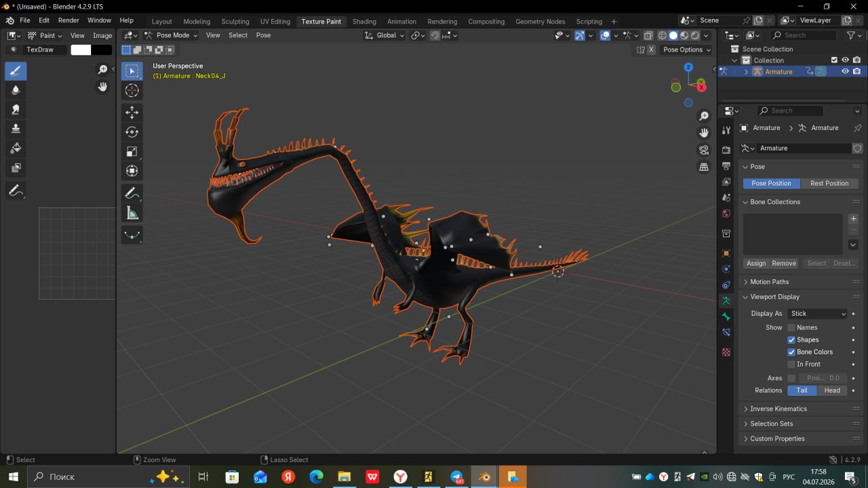
Task: Open the Tool properties tab
Action: (x=726, y=129)
